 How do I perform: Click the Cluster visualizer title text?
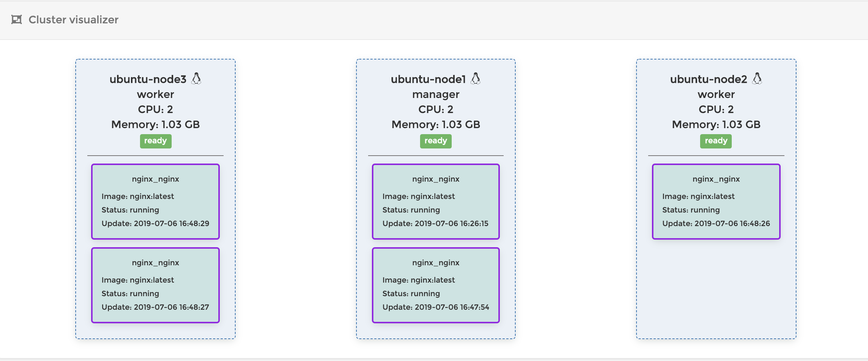(73, 20)
